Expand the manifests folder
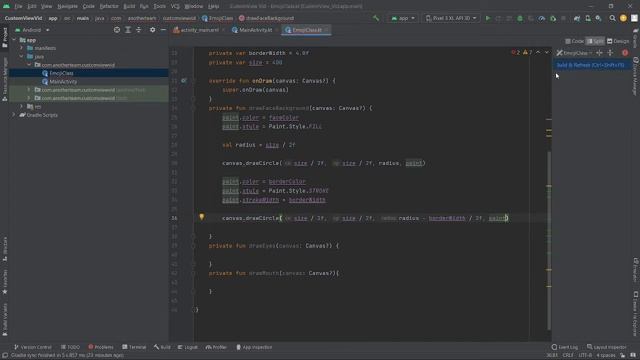Screen dimensions: 640x360 [22, 48]
